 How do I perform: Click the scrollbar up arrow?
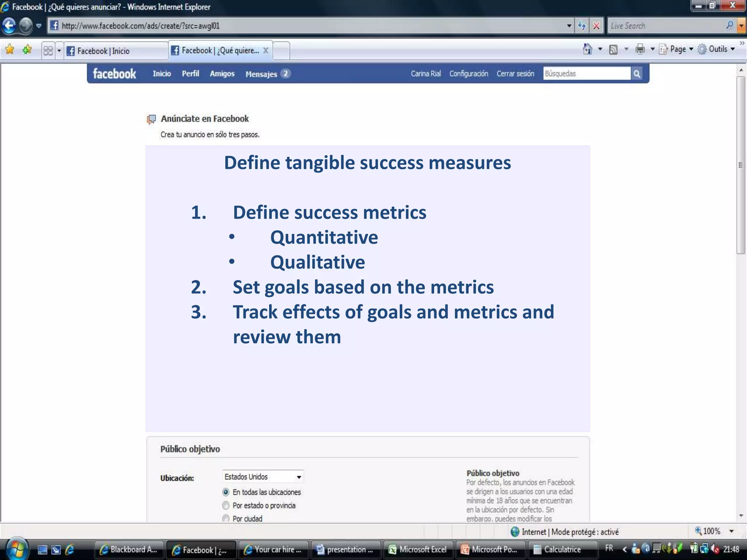(741, 70)
